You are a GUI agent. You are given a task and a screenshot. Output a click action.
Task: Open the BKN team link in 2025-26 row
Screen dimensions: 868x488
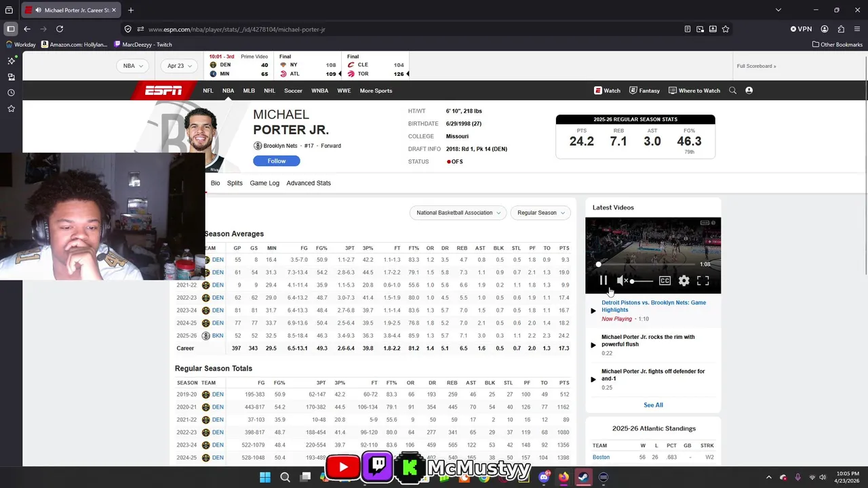tap(218, 335)
